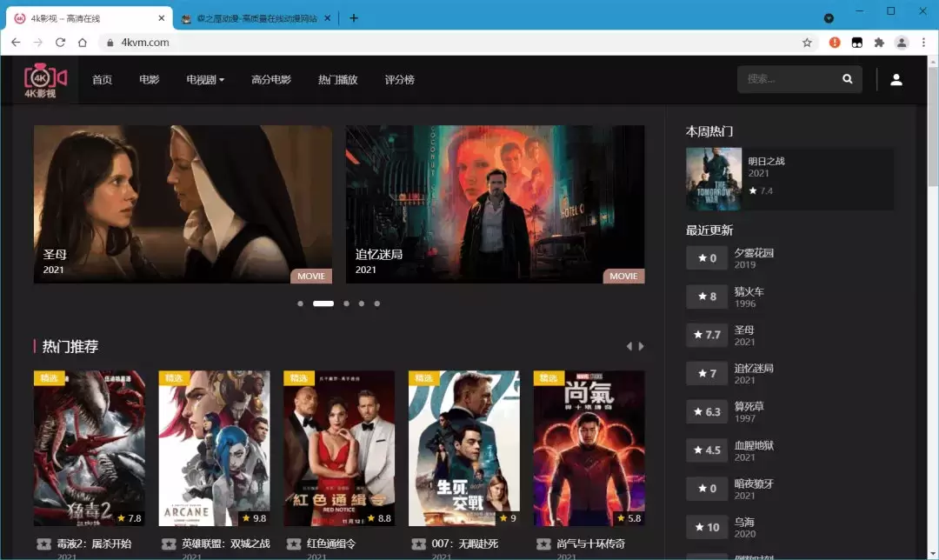
Task: Show previous 热门推荐 items arrow
Action: (629, 346)
